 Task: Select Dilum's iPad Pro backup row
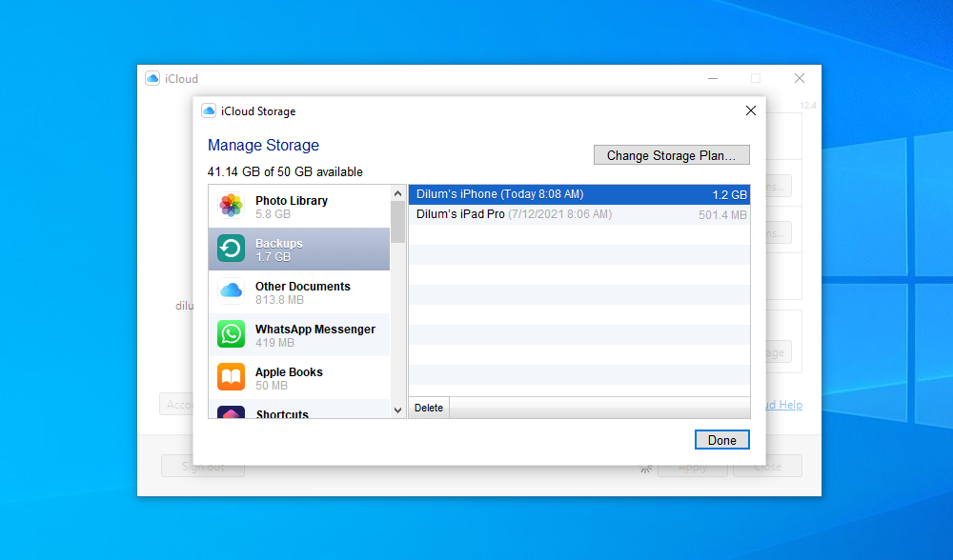[x=579, y=214]
